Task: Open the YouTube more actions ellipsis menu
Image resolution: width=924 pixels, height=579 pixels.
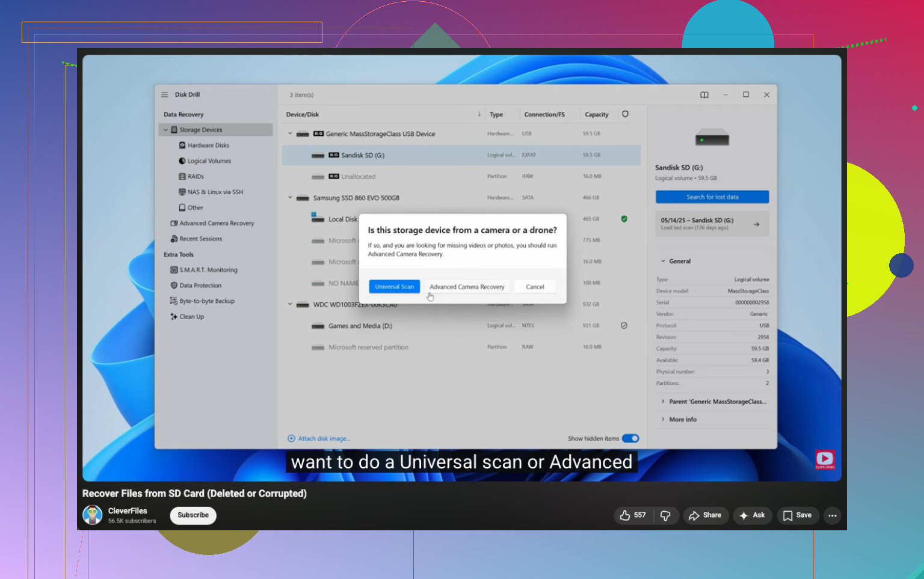Action: pyautogui.click(x=833, y=515)
